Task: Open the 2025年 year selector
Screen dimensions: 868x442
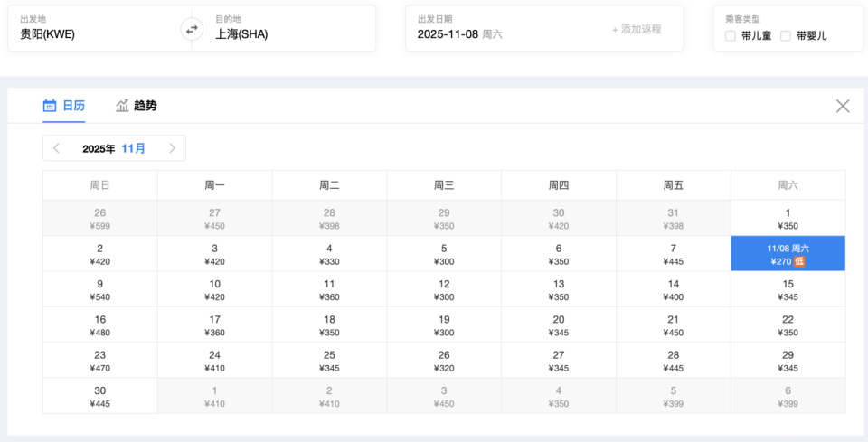Action: [x=99, y=148]
